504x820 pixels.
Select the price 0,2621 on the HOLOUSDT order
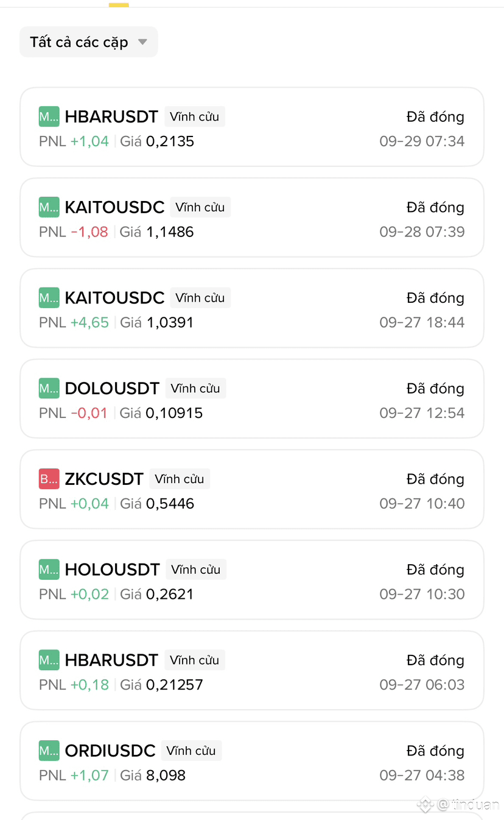(x=170, y=594)
